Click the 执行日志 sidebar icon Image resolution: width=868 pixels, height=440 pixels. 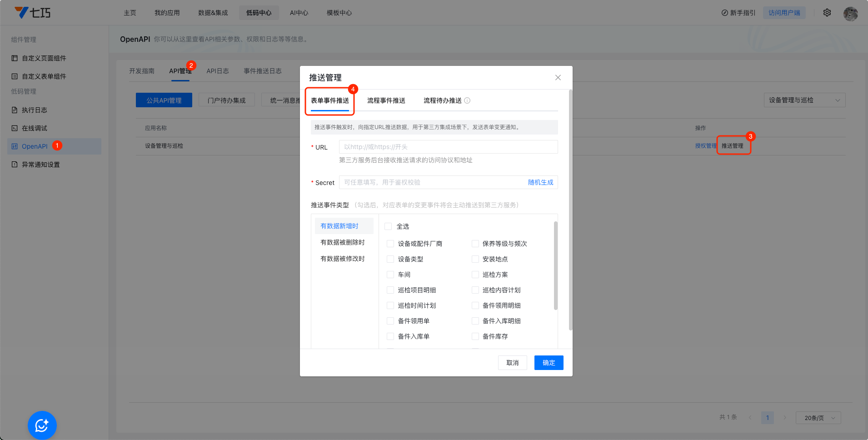15,110
